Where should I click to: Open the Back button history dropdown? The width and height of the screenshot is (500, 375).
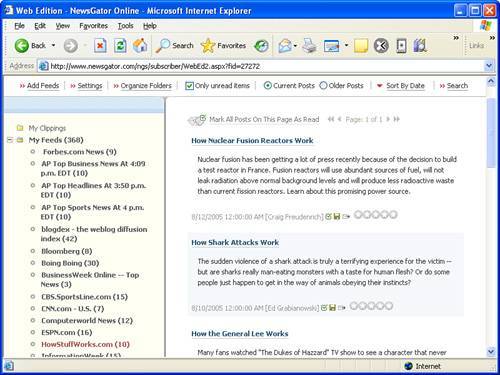tap(53, 45)
